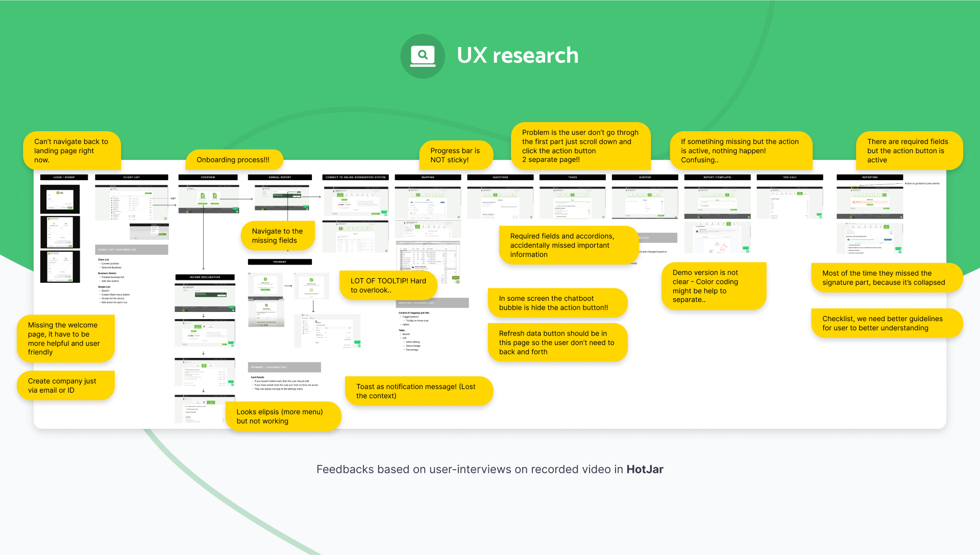Image resolution: width=980 pixels, height=555 pixels.
Task: Click the 'Onboarding process!!!' sticky note
Action: click(234, 160)
